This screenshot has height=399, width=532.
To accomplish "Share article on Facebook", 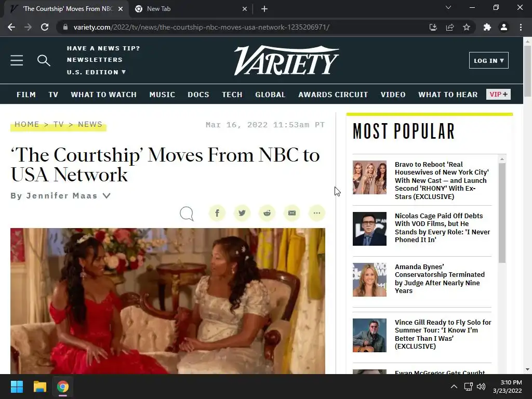I will (x=217, y=213).
